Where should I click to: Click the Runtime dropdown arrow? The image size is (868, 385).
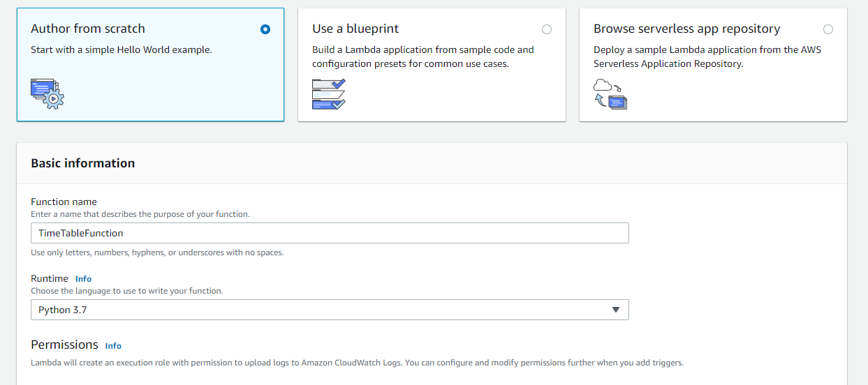click(615, 310)
